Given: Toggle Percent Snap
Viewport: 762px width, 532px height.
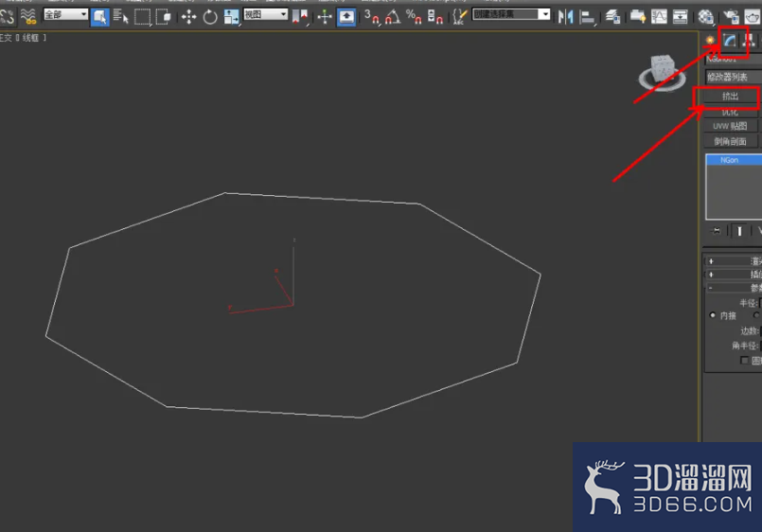Looking at the screenshot, I should tap(414, 17).
